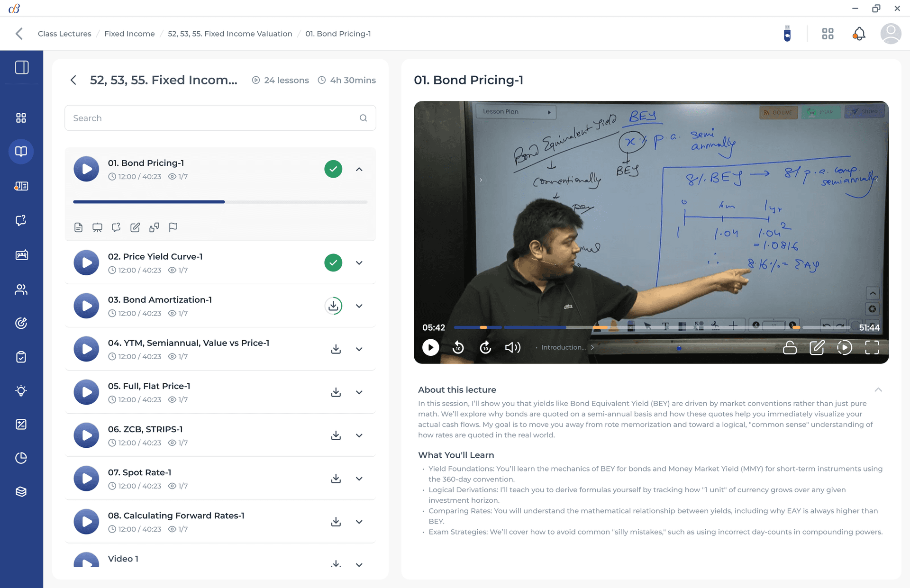Open the notes document for Bond Pricing-1
Screen dimensions: 910x588
[78, 227]
